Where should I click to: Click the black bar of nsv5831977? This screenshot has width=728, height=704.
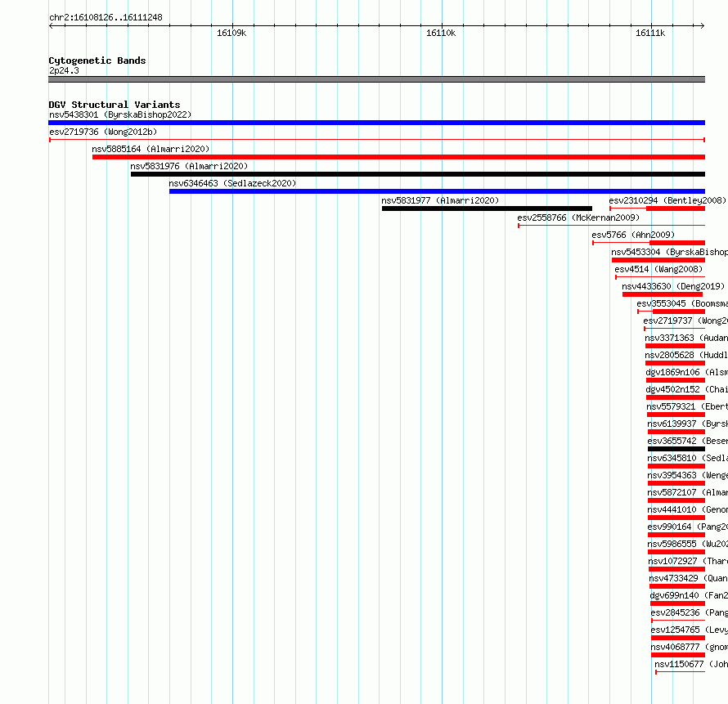[487, 209]
